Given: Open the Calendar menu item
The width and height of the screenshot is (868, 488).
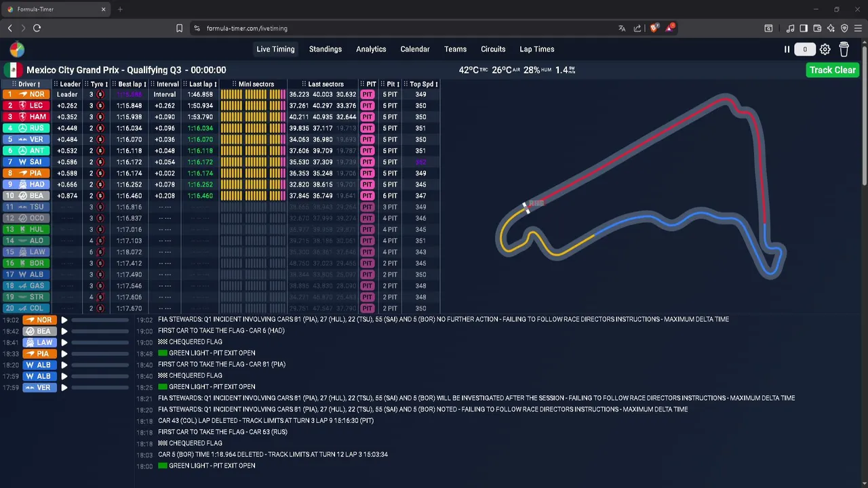Looking at the screenshot, I should (415, 49).
